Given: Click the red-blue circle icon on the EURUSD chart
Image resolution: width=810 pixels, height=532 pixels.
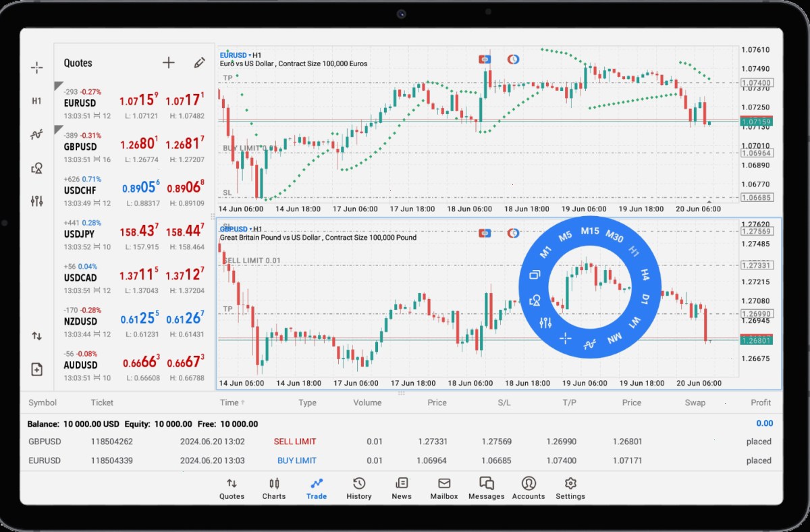Looking at the screenshot, I should tap(514, 59).
